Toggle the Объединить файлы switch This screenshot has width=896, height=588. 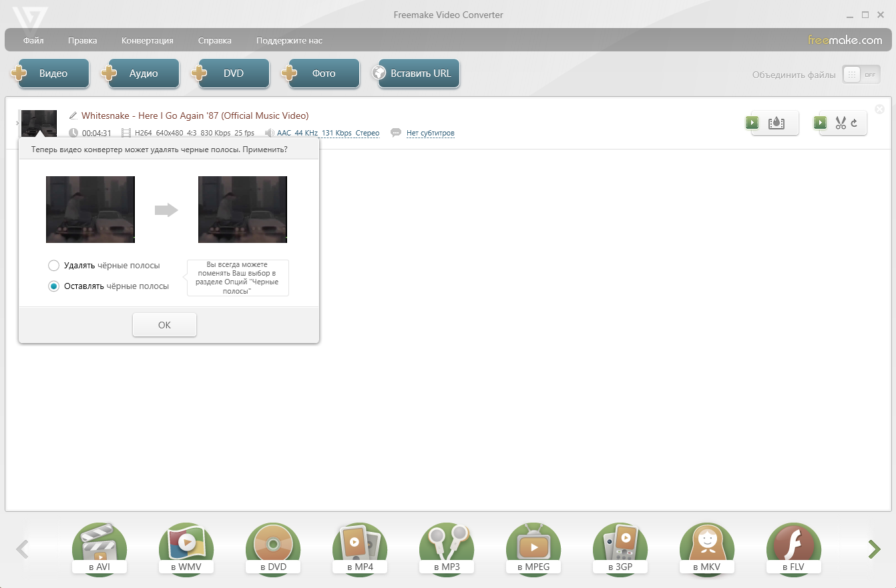point(861,75)
